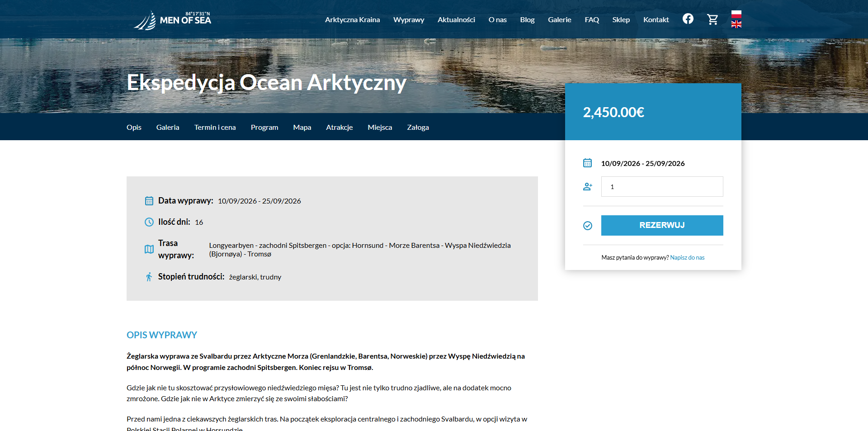The image size is (868, 431).
Task: Select Polish language flag
Action: 736,14
